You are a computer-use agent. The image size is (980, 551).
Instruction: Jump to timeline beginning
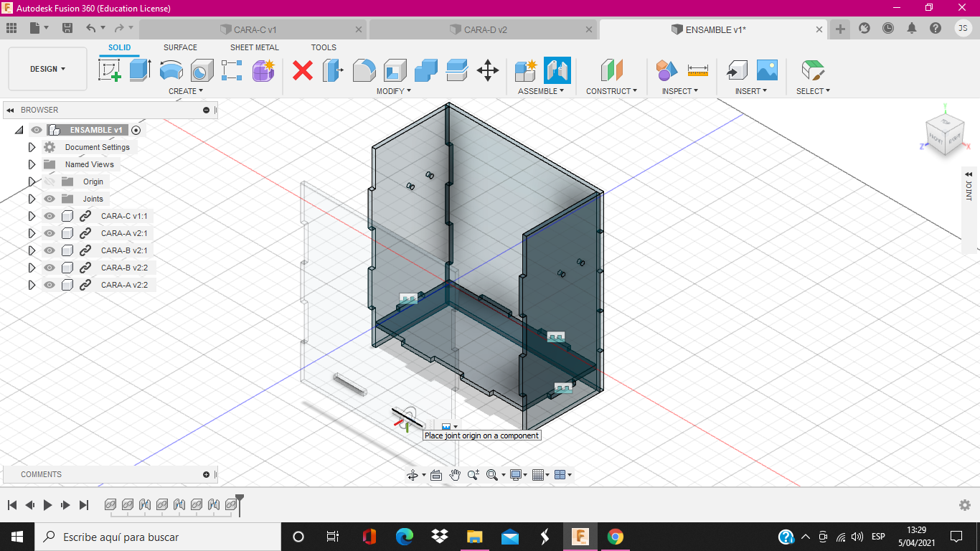pos(11,505)
